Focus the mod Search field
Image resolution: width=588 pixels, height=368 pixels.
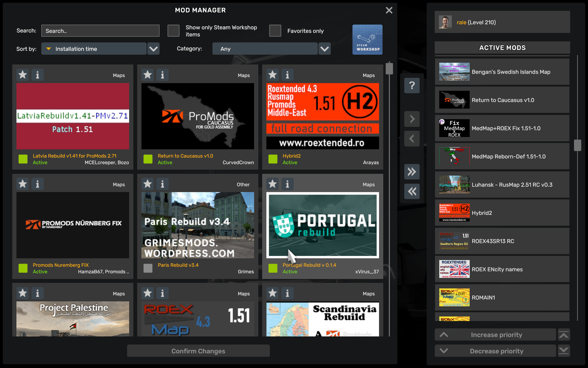click(x=100, y=31)
